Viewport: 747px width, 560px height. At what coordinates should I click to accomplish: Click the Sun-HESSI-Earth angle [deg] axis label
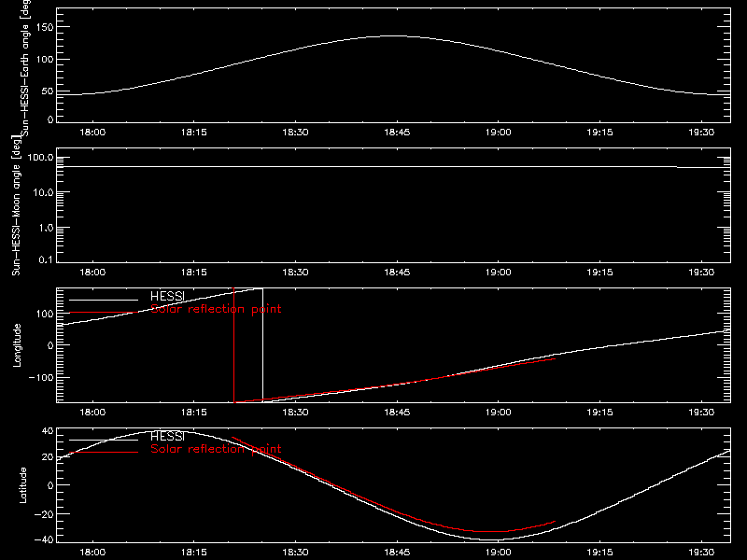(25, 68)
